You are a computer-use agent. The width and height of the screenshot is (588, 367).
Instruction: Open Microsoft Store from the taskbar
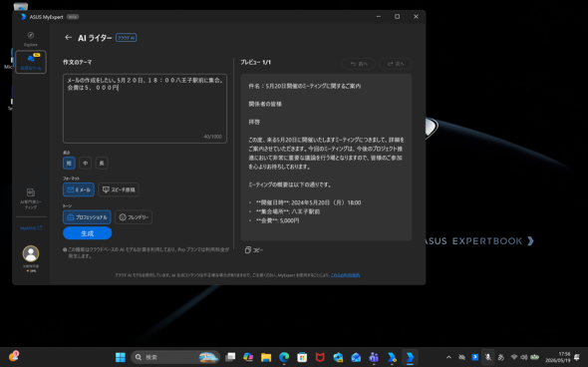302,357
